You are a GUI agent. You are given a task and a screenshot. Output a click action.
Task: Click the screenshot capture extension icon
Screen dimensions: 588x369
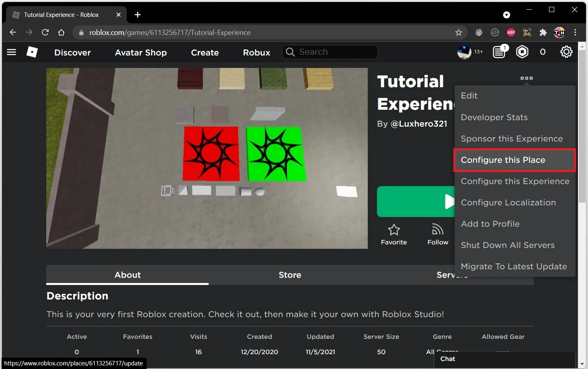pos(527,33)
